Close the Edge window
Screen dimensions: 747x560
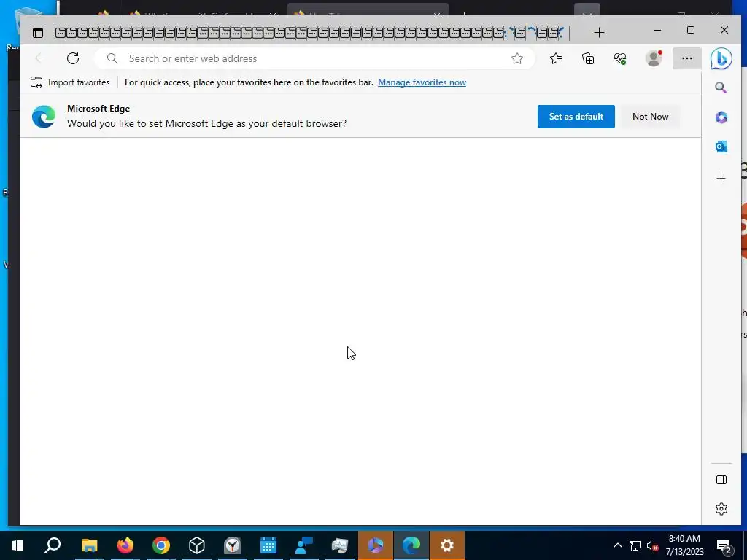[724, 30]
